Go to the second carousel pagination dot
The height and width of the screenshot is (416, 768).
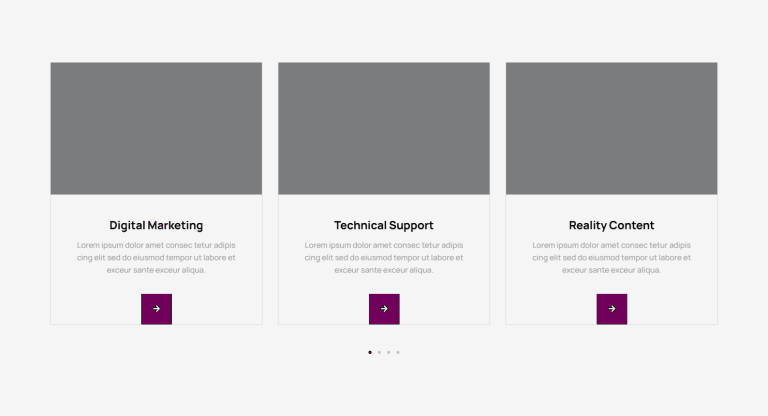point(379,352)
